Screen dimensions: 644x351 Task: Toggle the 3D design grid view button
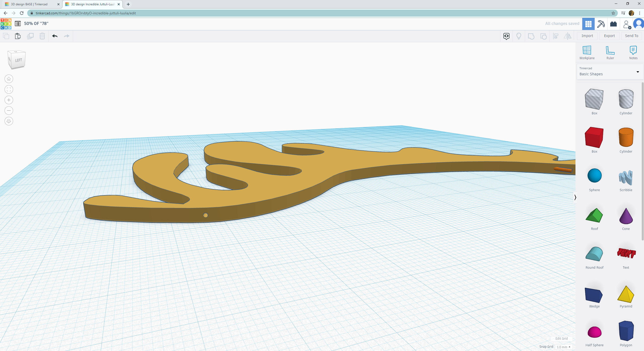tap(588, 24)
